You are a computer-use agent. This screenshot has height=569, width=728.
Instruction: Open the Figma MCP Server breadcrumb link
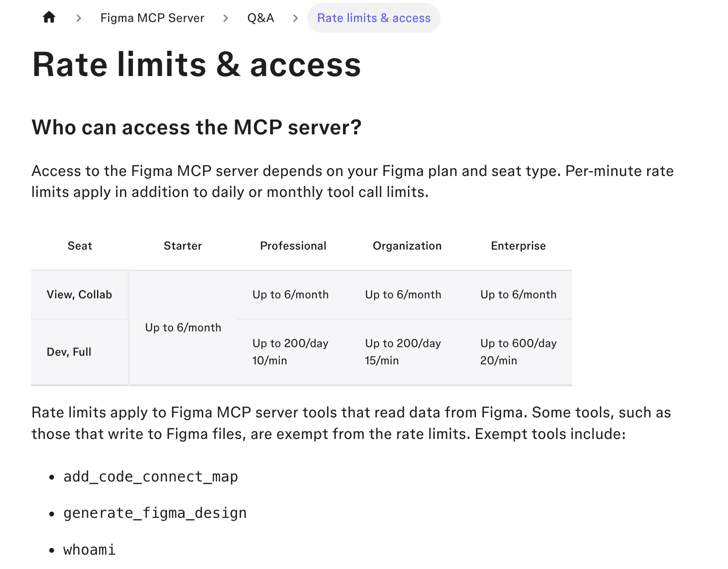click(x=152, y=18)
